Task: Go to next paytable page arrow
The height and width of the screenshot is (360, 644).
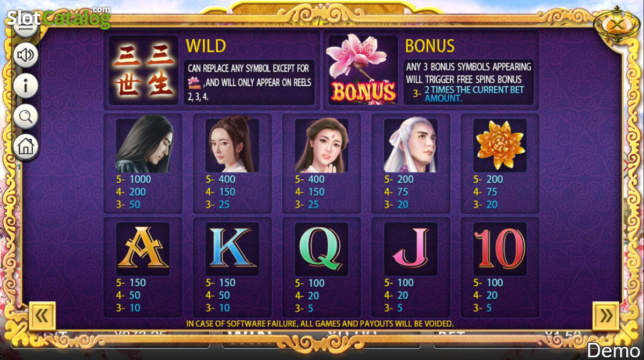Action: 605,316
